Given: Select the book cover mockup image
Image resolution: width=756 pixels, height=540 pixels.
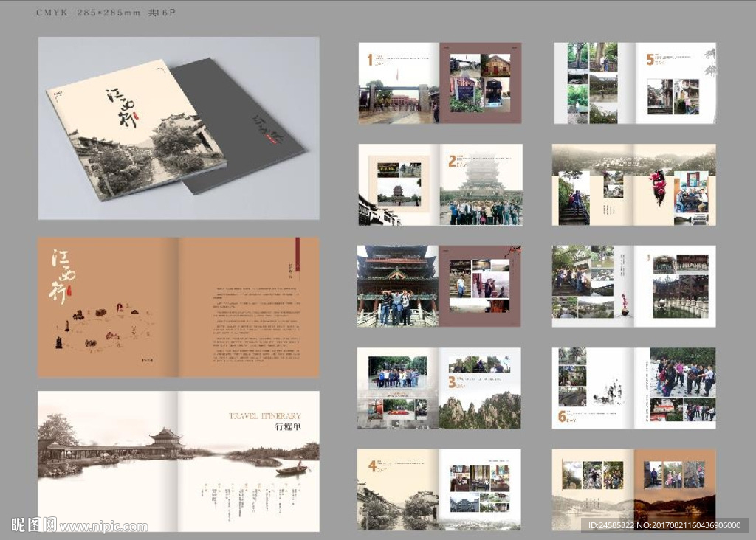Looking at the screenshot, I should coord(179,128).
